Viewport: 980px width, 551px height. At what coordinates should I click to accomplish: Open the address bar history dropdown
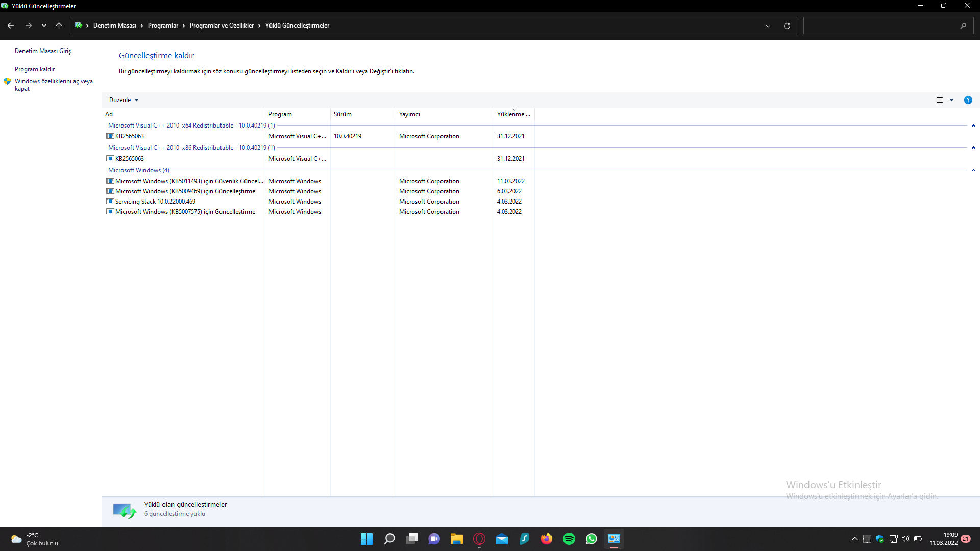click(x=768, y=26)
